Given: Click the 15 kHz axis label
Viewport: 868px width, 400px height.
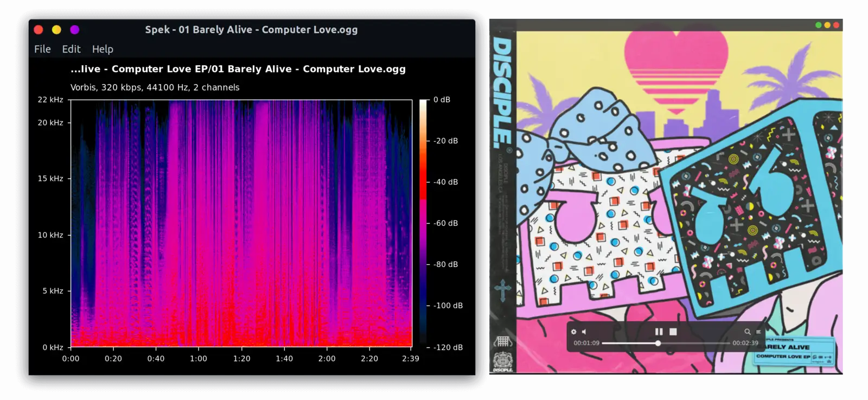Looking at the screenshot, I should pos(50,179).
